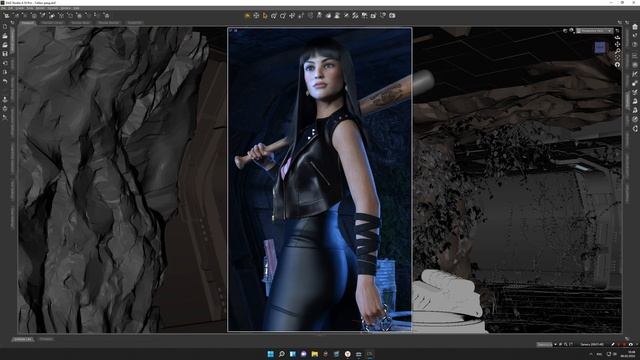
Task: Open the Create menu
Action: tap(20, 8)
